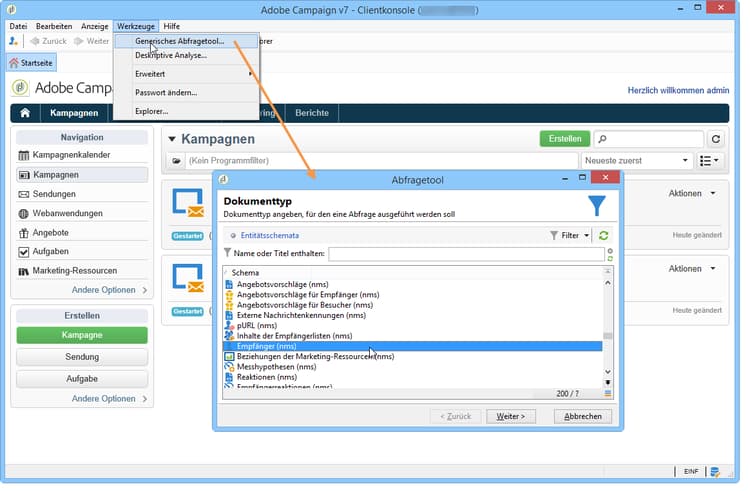Screen dimensions: 750x491
Task: Click the Sendung create button
Action: pos(82,357)
